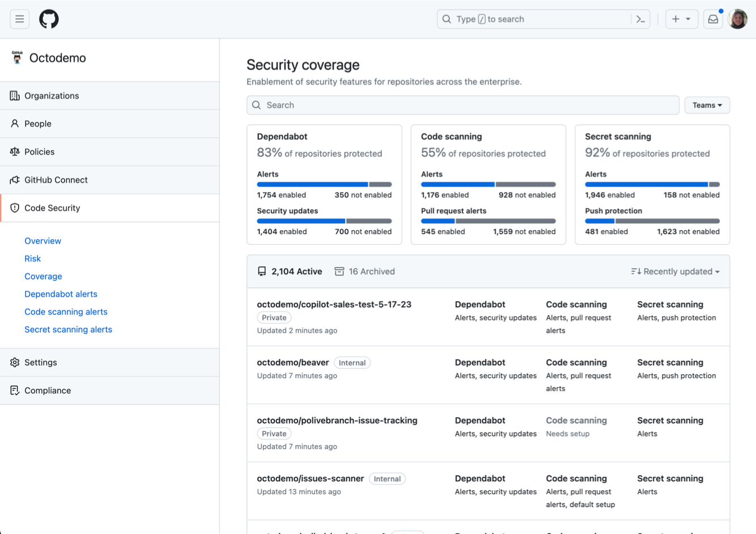Open the Recently updated sort dropdown
The width and height of the screenshot is (756, 534).
[x=674, y=271]
